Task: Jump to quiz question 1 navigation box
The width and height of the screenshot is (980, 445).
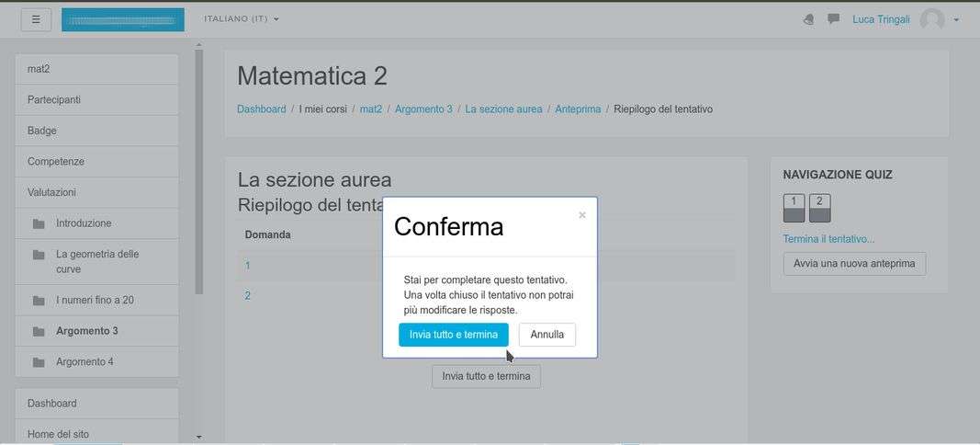Action: [x=794, y=208]
